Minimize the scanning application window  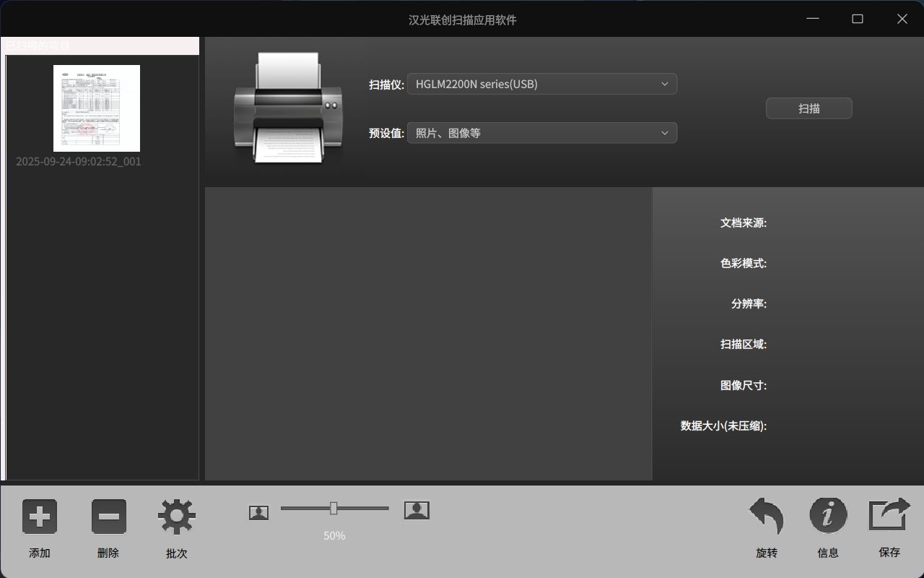(x=813, y=19)
